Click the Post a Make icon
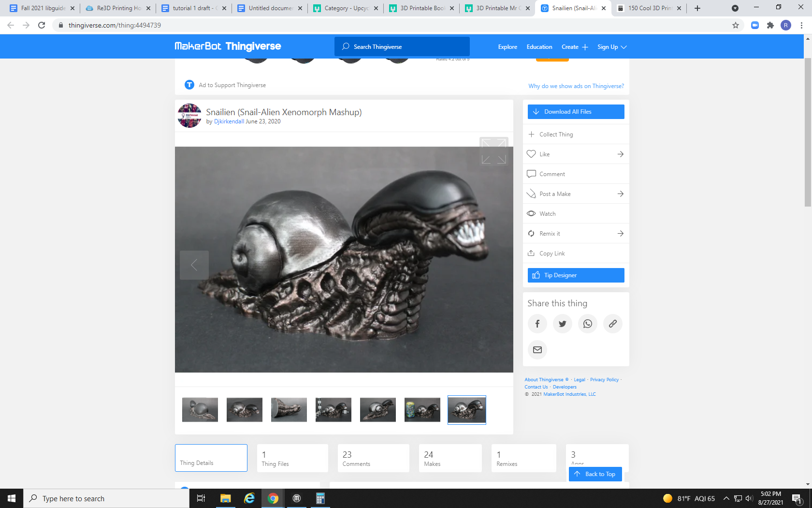This screenshot has width=812, height=508. (531, 194)
